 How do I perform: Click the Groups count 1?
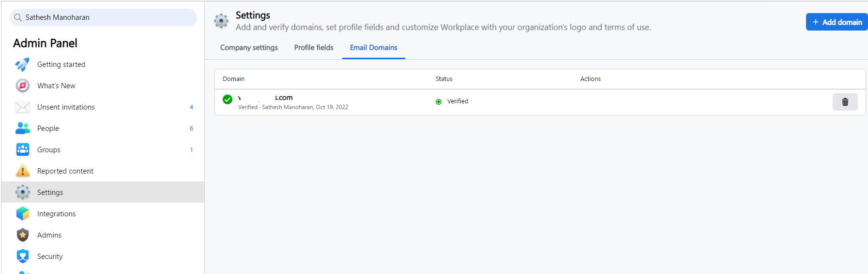click(191, 150)
